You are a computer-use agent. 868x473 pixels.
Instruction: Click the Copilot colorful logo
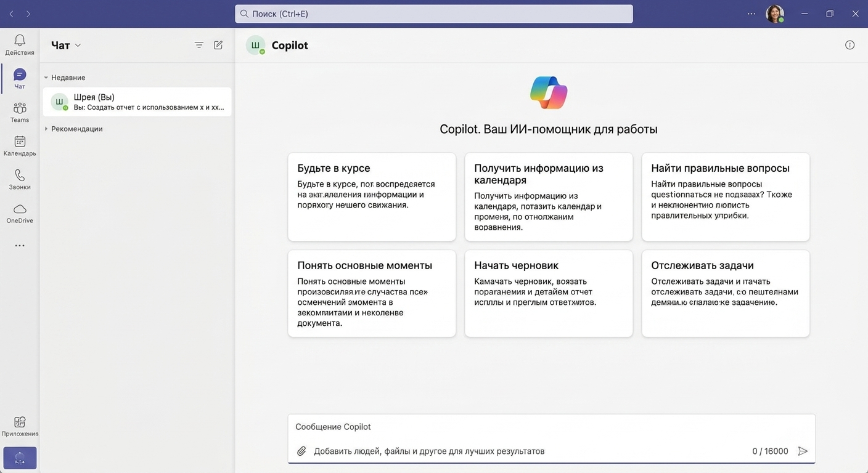549,92
